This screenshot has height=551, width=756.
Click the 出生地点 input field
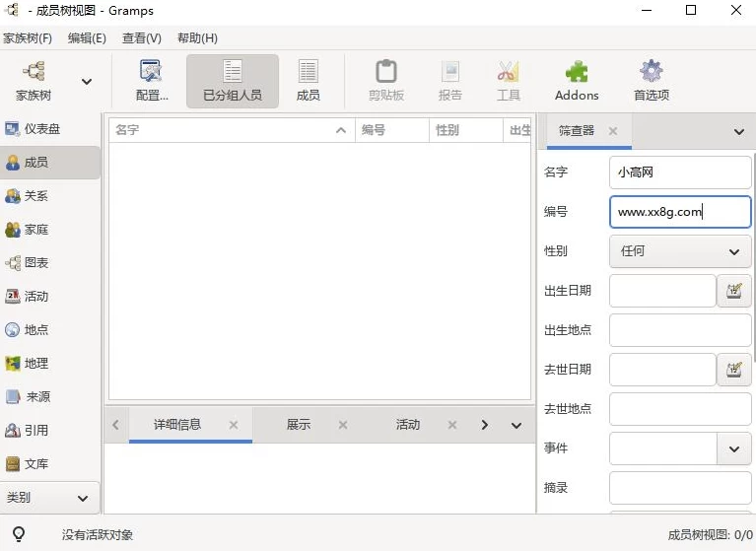pos(680,330)
